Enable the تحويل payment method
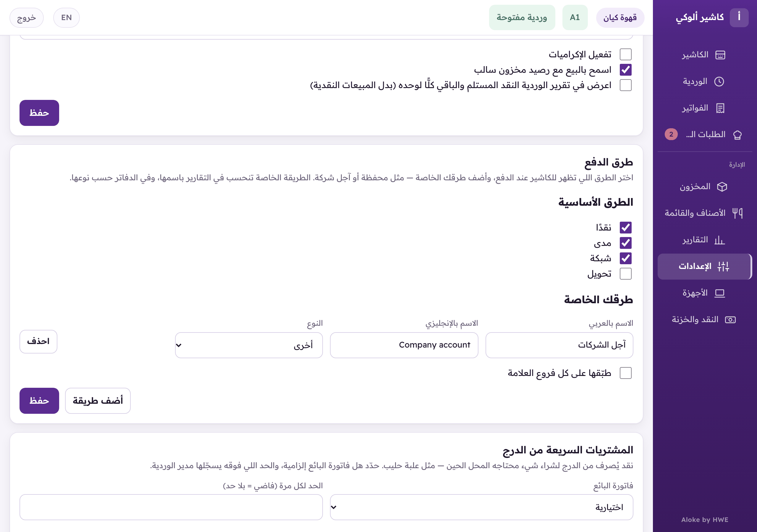This screenshot has width=757, height=532. point(625,274)
